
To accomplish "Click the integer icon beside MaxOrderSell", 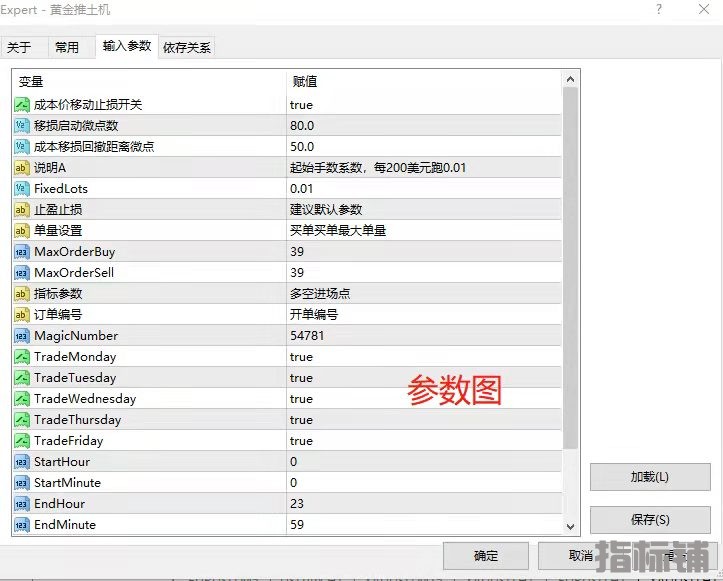I will (22, 273).
